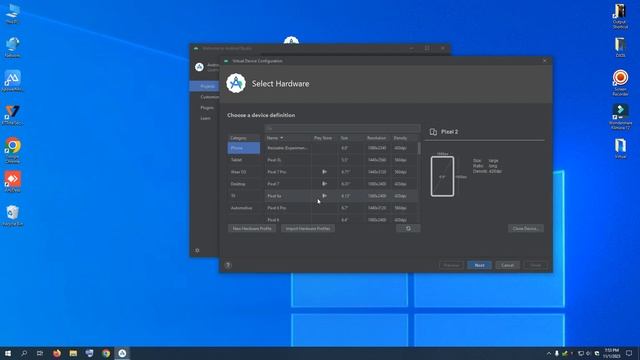Open Recycle Bin desktop icon
The height and width of the screenshot is (360, 640).
pos(13,215)
